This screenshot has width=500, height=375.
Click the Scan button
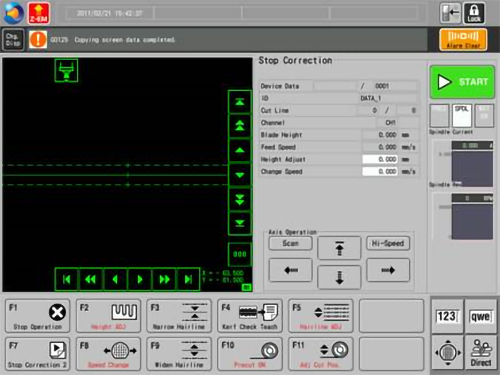point(290,243)
